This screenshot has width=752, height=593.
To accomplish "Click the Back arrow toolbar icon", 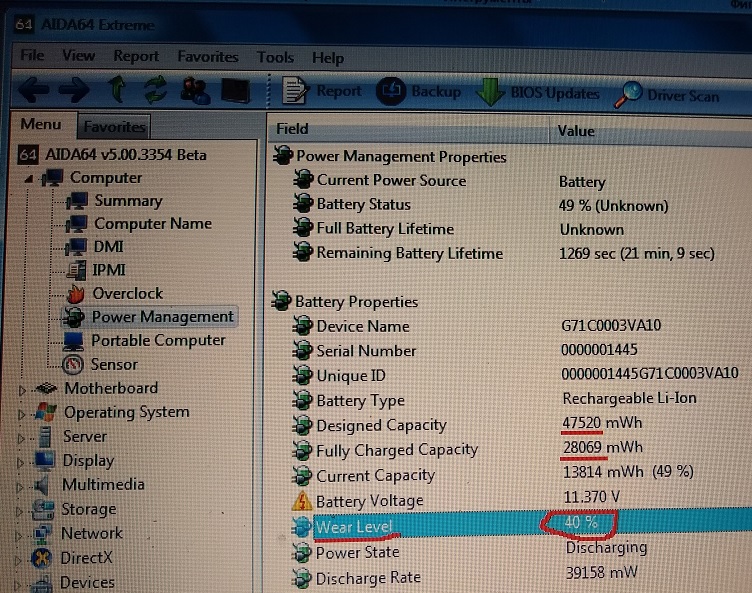I will coord(34,89).
